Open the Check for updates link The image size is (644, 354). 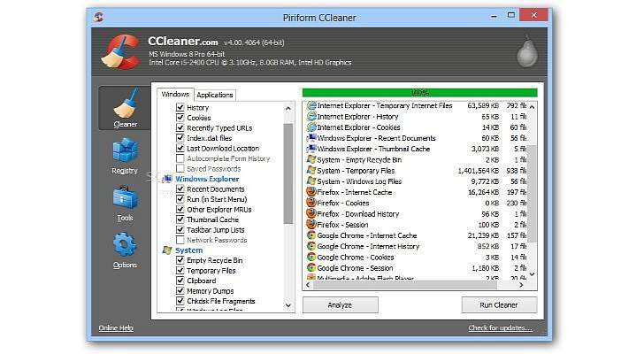pyautogui.click(x=500, y=328)
